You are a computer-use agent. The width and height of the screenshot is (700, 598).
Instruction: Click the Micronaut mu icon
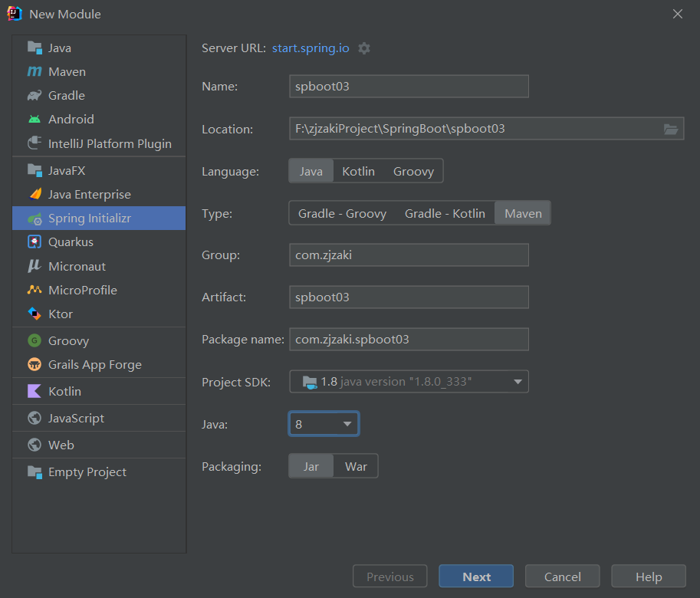coord(35,266)
